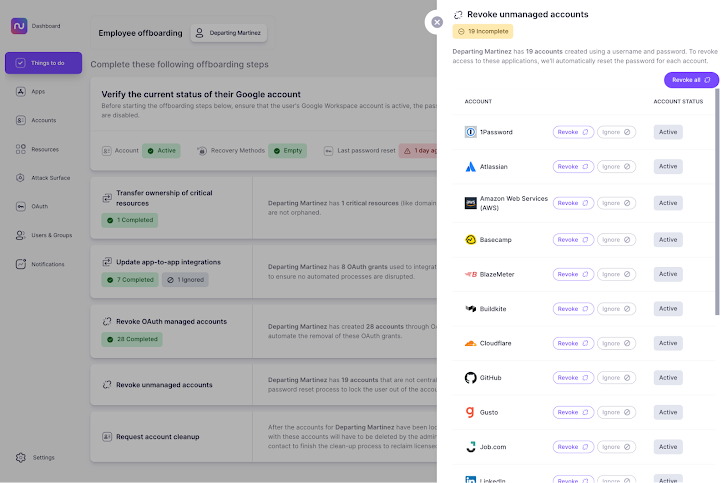Open the Settings gear in sidebar
This screenshot has height=483, width=728.
pyautogui.click(x=22, y=457)
